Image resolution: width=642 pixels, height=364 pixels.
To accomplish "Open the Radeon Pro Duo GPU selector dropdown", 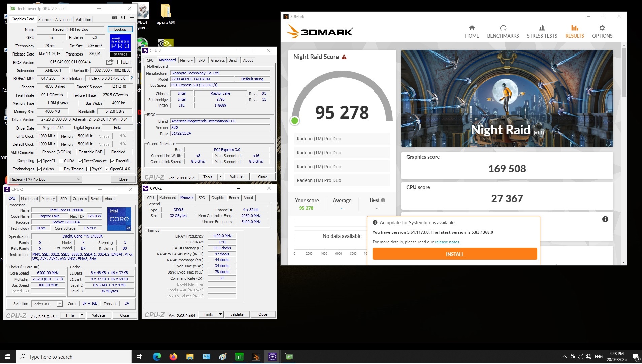I will click(45, 180).
